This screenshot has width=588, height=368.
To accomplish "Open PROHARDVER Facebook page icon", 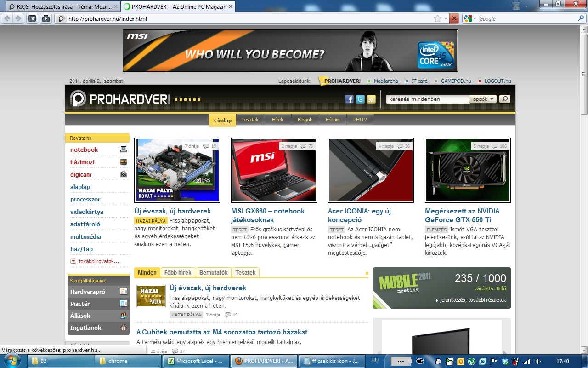I will click(x=349, y=99).
